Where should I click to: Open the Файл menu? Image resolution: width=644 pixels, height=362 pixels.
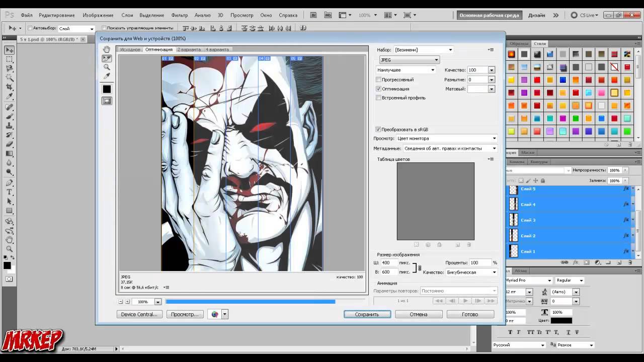pos(27,15)
